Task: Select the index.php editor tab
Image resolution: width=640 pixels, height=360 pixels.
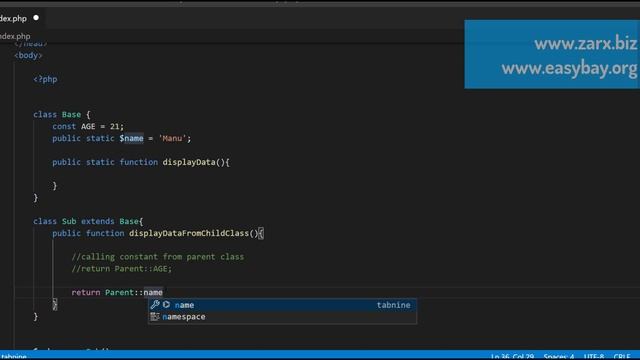Action: coord(20,18)
